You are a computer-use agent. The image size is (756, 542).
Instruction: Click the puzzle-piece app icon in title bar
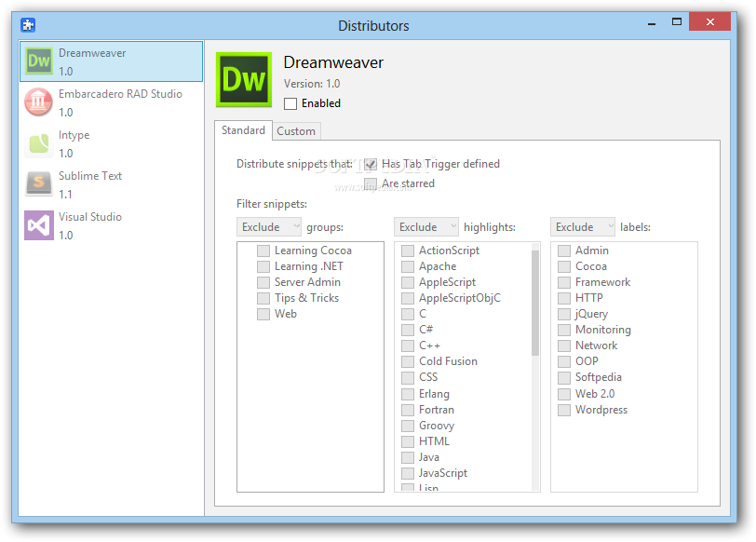(28, 24)
